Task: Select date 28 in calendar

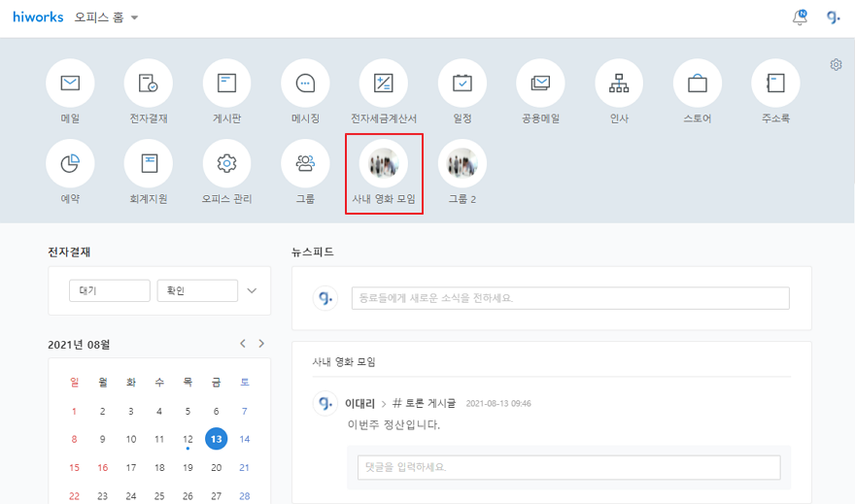Action: point(244,496)
